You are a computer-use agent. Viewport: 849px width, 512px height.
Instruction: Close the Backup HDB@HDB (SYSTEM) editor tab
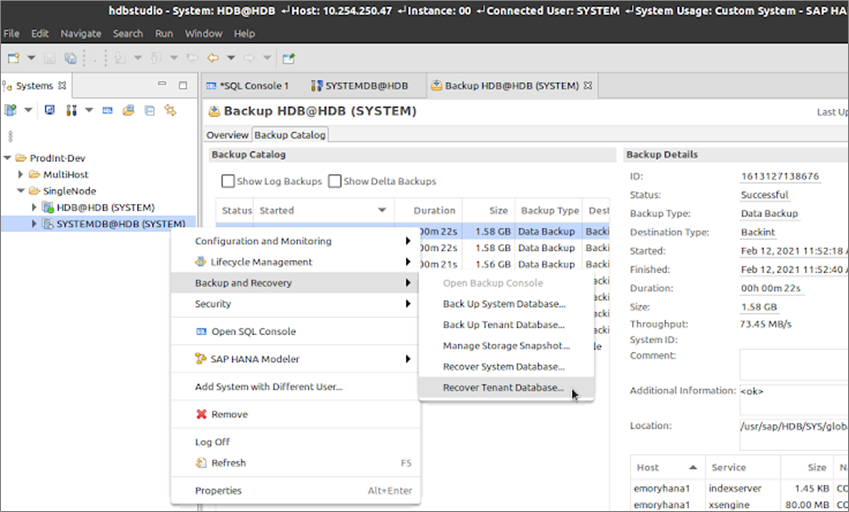[x=588, y=86]
